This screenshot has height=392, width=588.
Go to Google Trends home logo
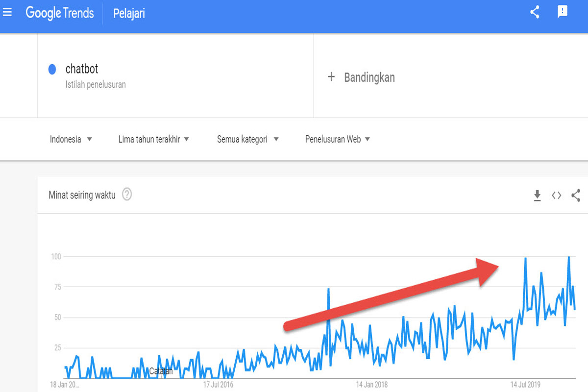pos(60,13)
